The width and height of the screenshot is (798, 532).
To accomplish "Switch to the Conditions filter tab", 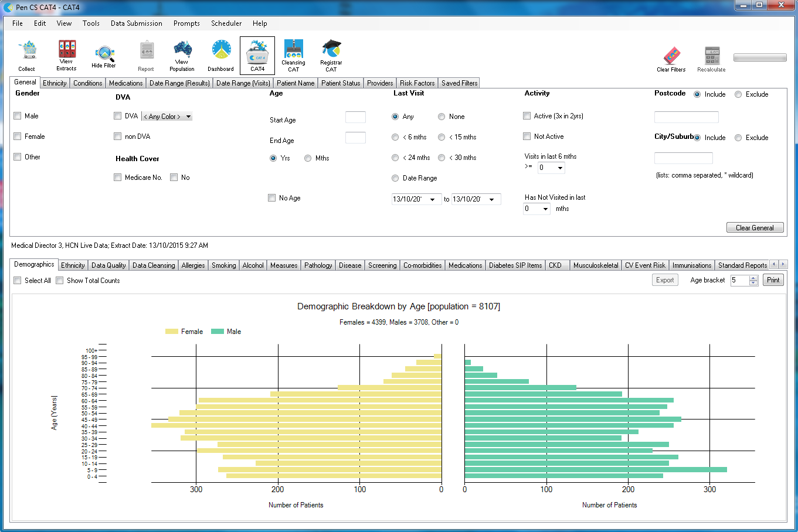I will coord(88,83).
